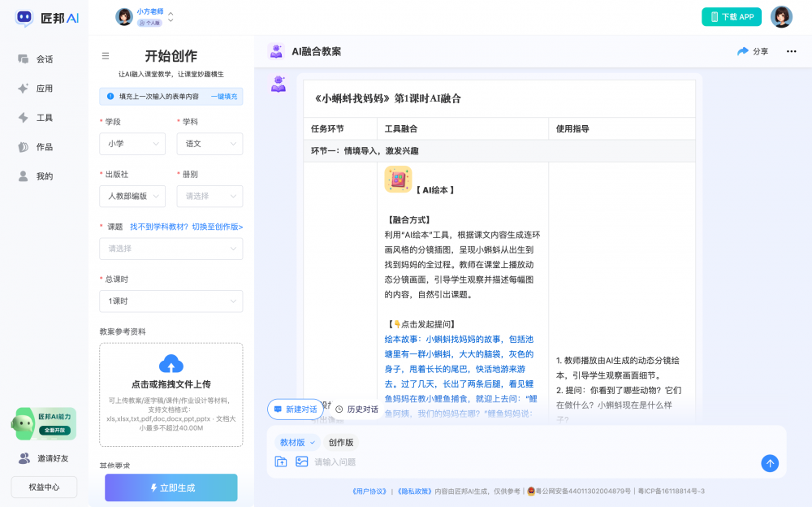Screen dimensions: 812x507
Task: Open the three-dot more options menu
Action: pos(791,51)
